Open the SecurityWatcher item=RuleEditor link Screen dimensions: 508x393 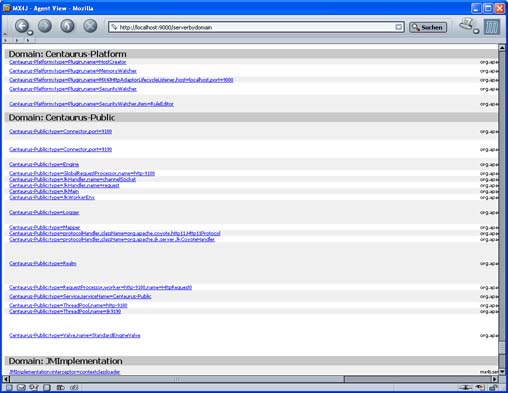pyautogui.click(x=91, y=104)
